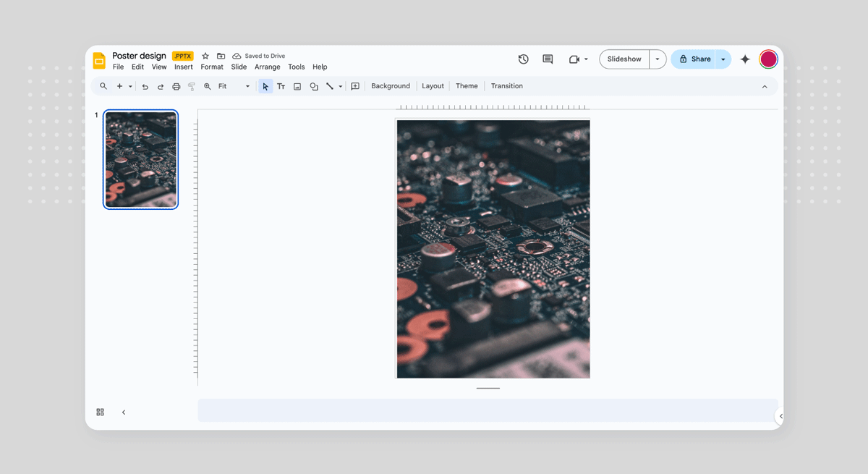Click the Gemini sparkle icon
Screen dimensions: 868x474
[x=745, y=59]
